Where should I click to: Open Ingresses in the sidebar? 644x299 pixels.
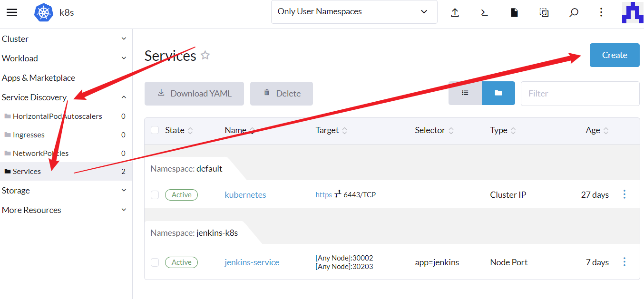[29, 135]
